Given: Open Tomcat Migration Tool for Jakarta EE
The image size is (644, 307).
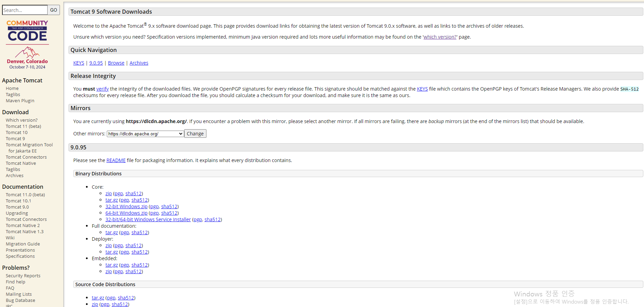Looking at the screenshot, I should pos(29,148).
